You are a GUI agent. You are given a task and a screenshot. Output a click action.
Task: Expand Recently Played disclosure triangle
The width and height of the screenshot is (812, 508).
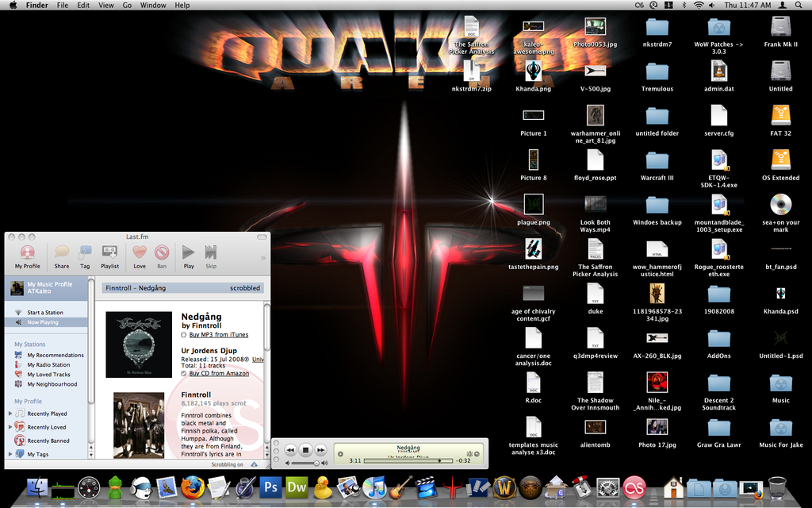10,414
